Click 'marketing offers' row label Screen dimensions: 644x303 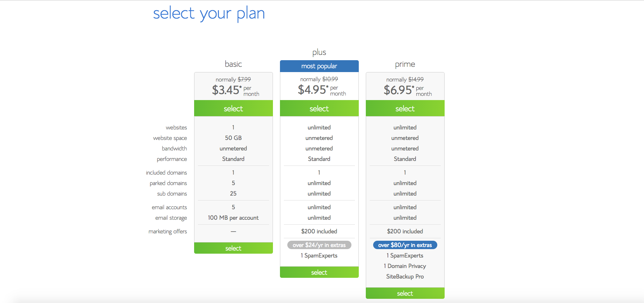tap(167, 231)
